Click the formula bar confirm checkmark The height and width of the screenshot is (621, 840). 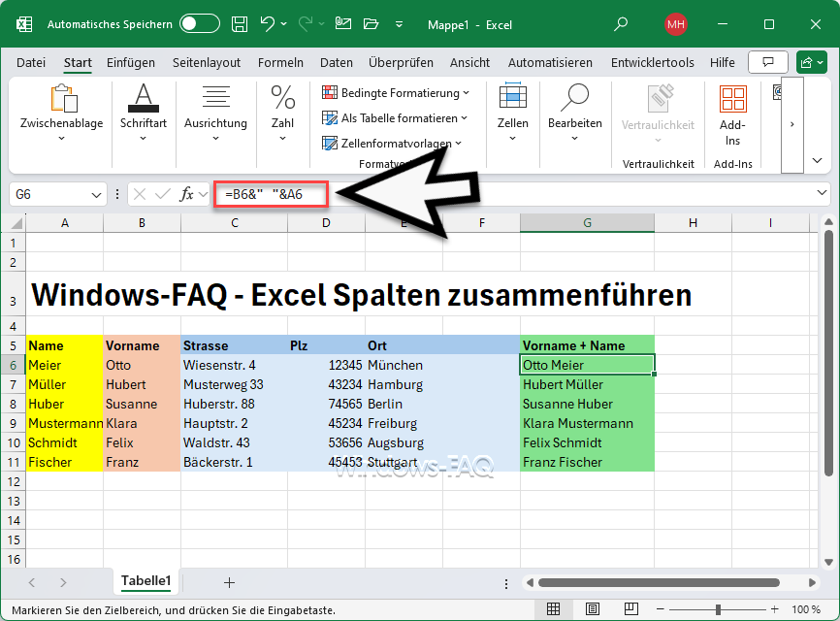[162, 194]
